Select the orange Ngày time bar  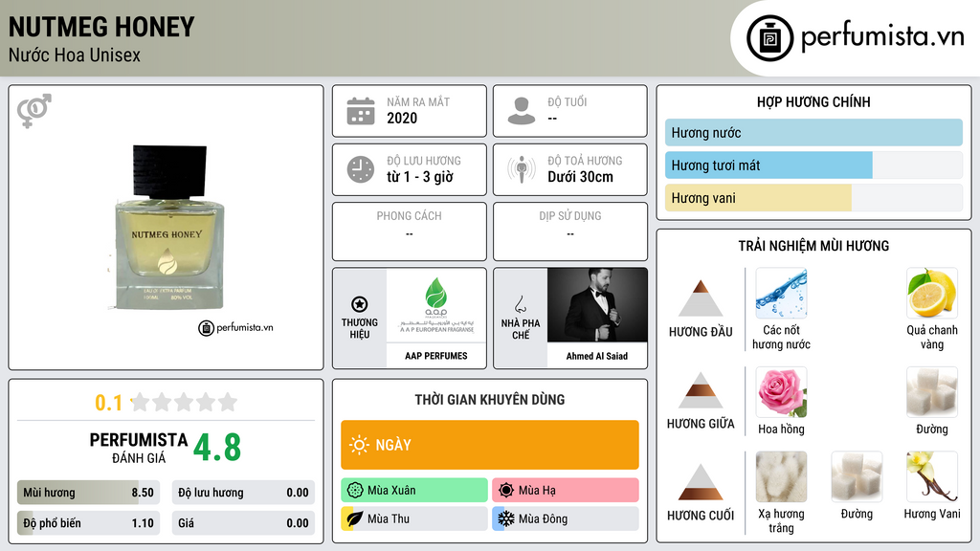[490, 445]
